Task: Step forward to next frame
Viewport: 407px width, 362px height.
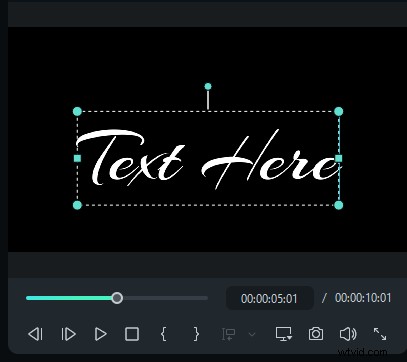Action: pos(68,334)
